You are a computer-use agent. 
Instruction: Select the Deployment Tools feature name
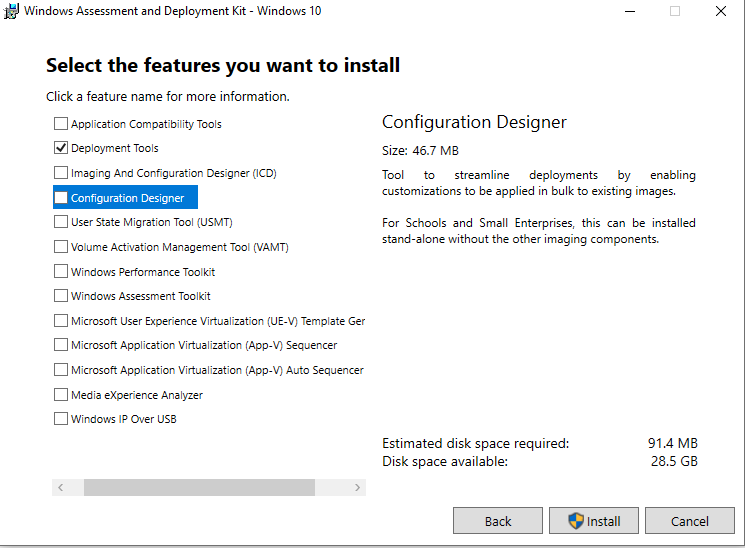tap(114, 148)
